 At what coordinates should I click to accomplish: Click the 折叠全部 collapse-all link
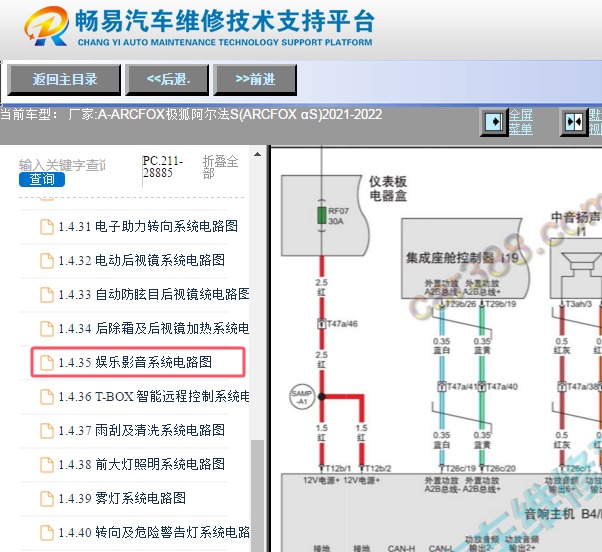click(220, 167)
